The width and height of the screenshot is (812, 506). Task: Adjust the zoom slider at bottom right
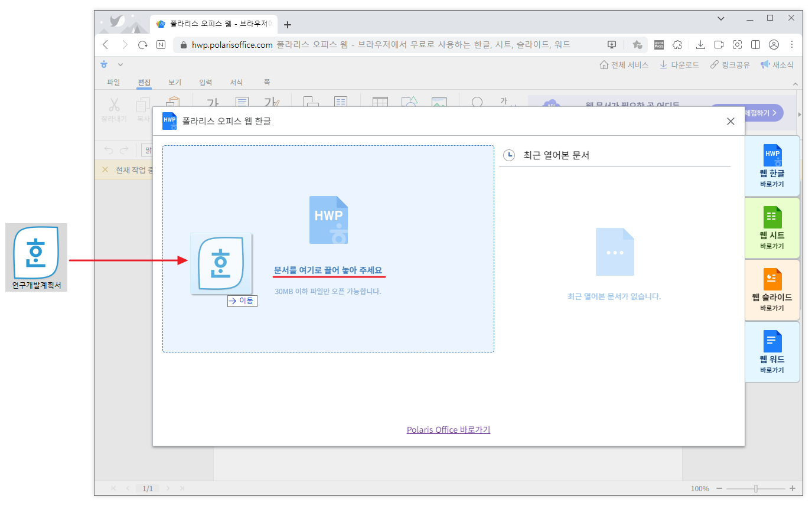pos(756,488)
